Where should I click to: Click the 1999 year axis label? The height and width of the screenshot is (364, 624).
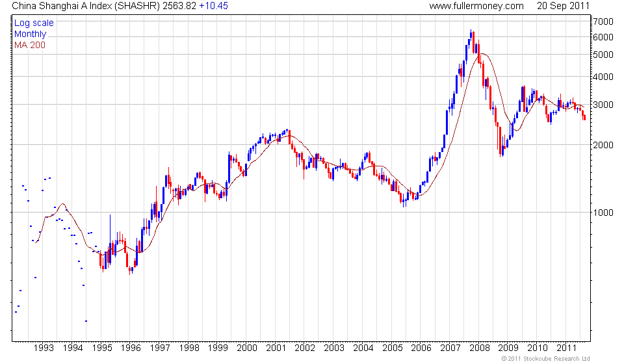click(x=218, y=348)
